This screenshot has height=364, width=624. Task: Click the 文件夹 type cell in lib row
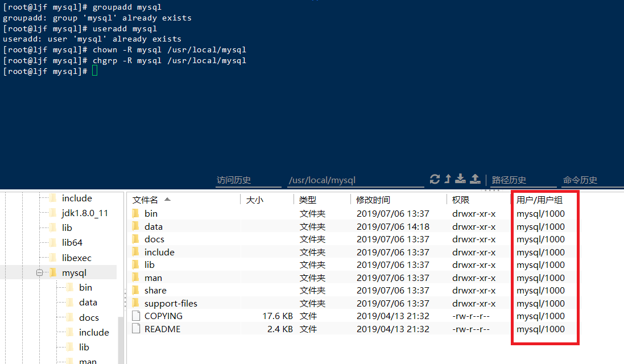tap(312, 264)
